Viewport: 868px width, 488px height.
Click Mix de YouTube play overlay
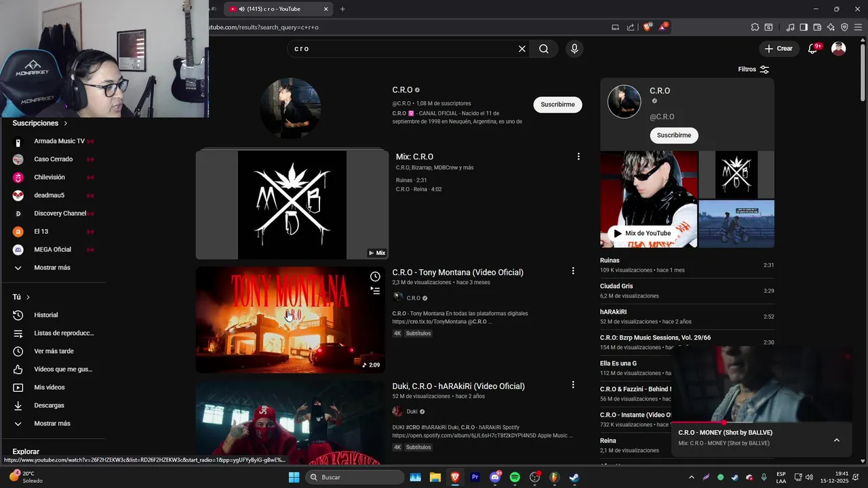click(x=642, y=233)
